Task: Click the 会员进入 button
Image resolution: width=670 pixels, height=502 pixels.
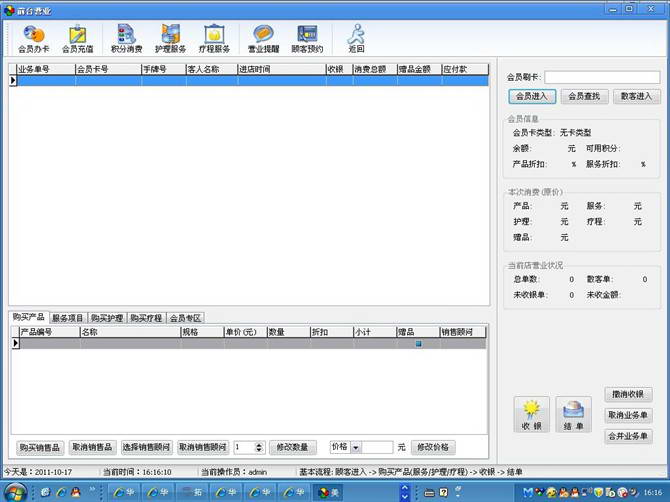Action: tap(532, 97)
